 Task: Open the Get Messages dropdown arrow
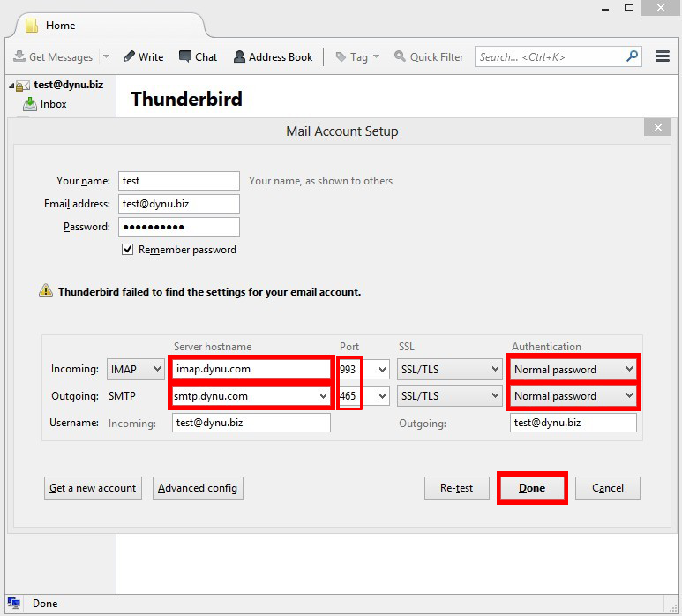pos(106,56)
